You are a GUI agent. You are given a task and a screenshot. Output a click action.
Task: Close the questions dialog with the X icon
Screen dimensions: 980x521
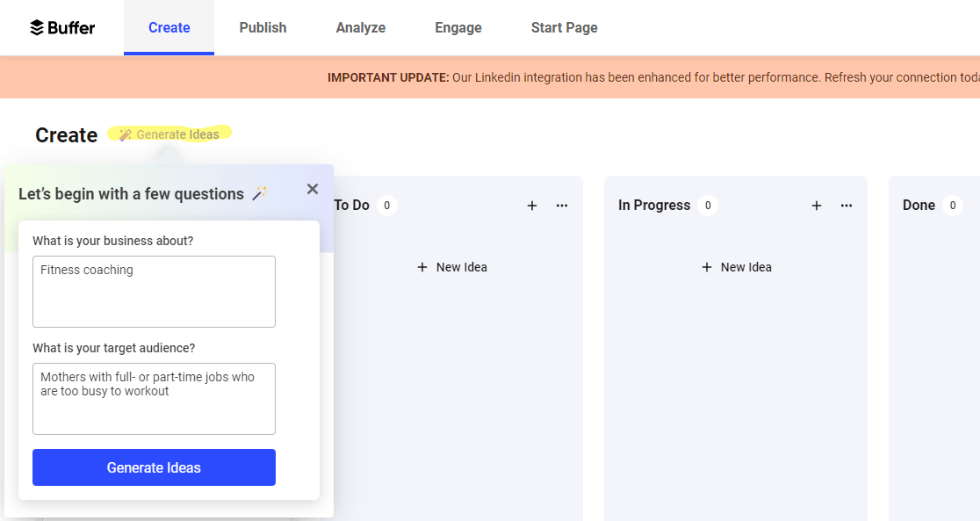pyautogui.click(x=312, y=188)
